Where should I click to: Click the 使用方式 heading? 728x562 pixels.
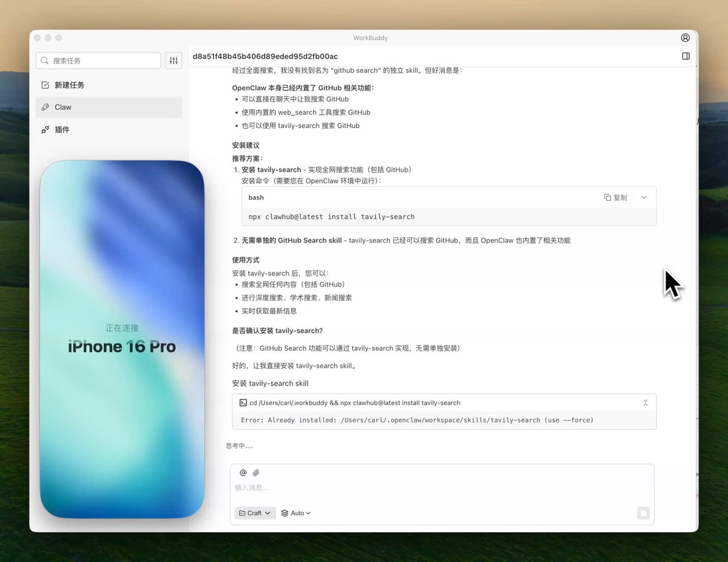pyautogui.click(x=246, y=260)
